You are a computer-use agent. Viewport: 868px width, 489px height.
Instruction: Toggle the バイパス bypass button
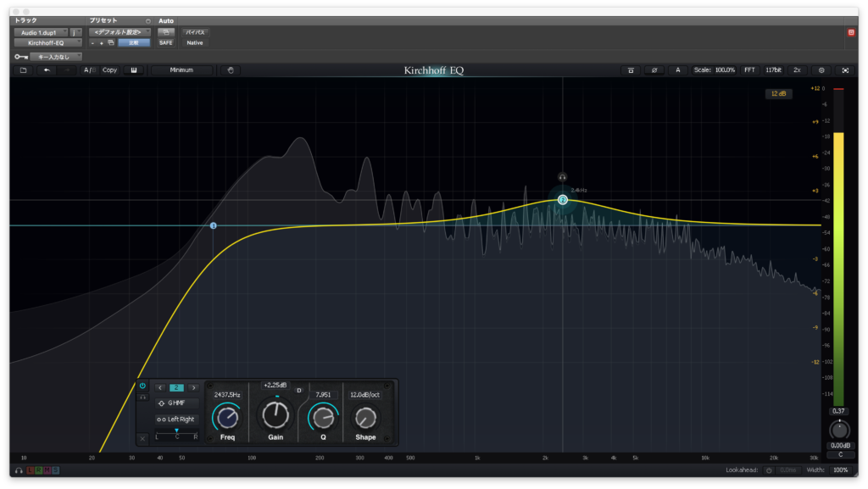tap(195, 32)
